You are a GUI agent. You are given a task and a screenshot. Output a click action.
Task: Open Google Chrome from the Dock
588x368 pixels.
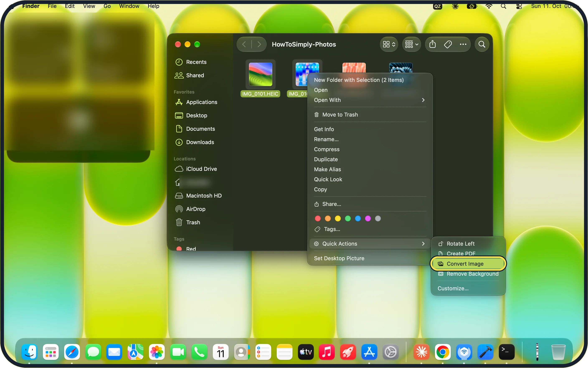point(442,352)
